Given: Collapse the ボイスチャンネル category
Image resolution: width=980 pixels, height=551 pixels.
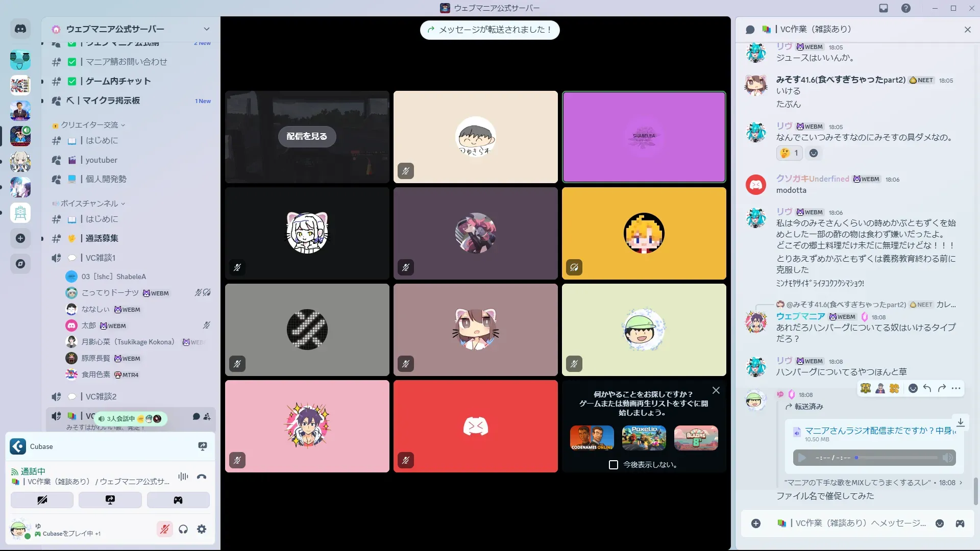Looking at the screenshot, I should tap(89, 204).
